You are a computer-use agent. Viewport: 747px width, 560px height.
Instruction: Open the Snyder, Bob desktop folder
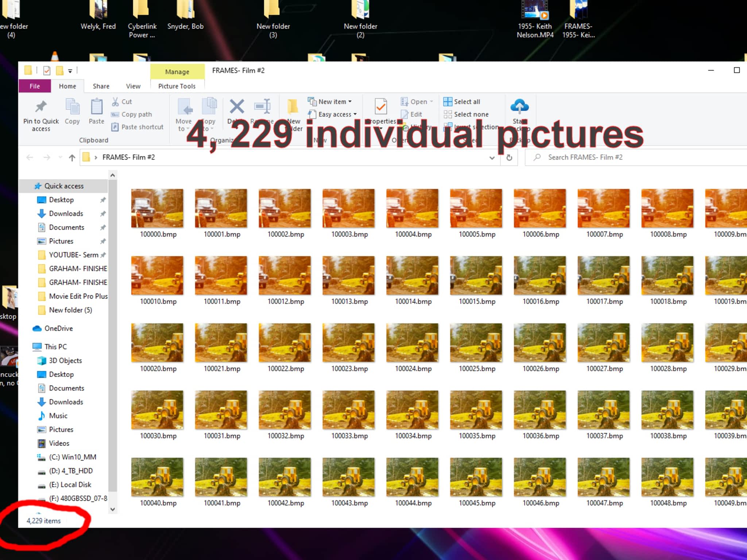pos(185,15)
